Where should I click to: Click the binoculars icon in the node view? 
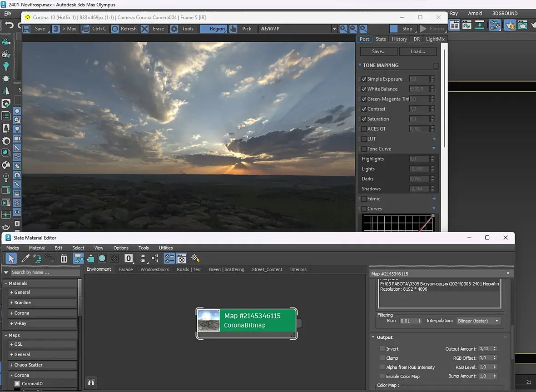91,382
